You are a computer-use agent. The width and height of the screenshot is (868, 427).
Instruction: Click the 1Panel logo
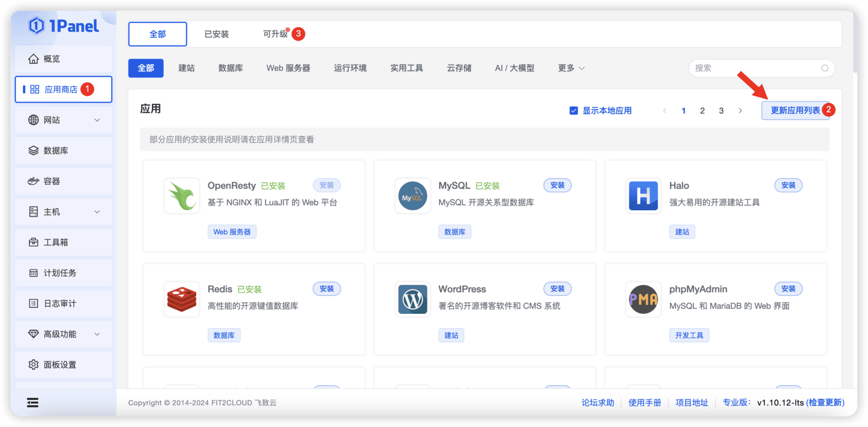(63, 25)
